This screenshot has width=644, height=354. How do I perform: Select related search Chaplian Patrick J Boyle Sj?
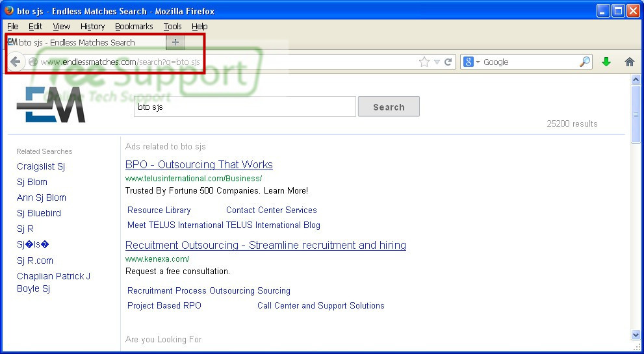[54, 282]
